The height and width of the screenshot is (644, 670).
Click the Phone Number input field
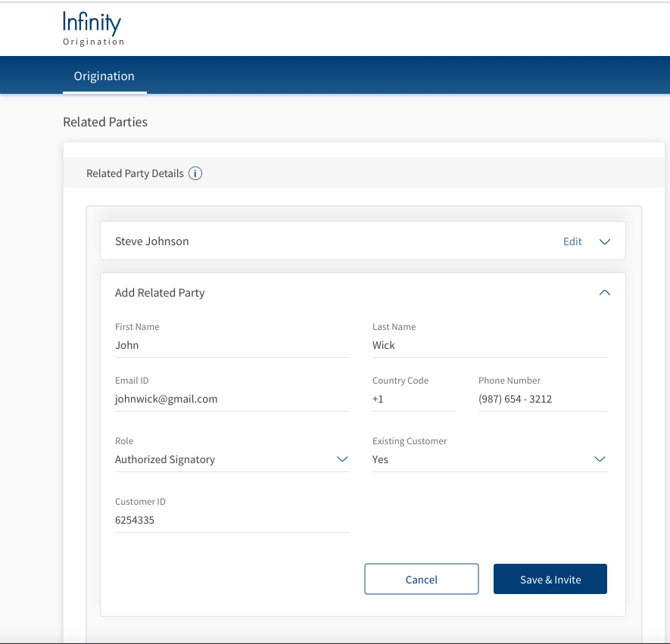(543, 399)
